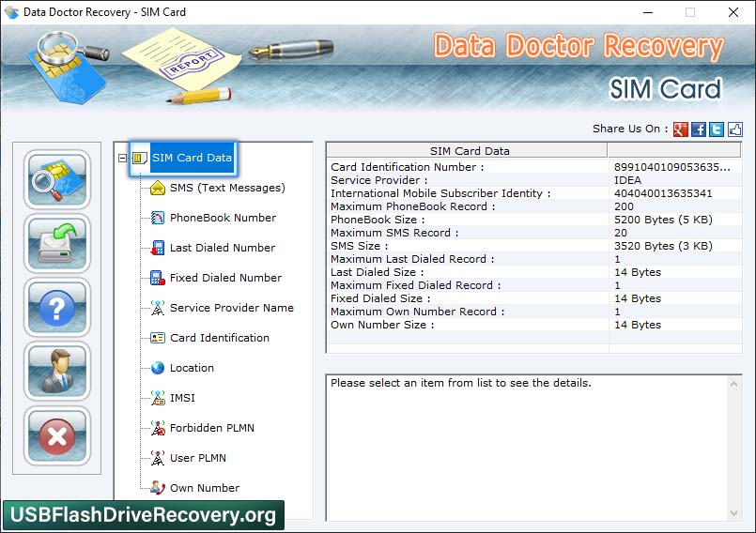756x533 pixels.
Task: Select the SMS Size row label
Action: tap(359, 246)
